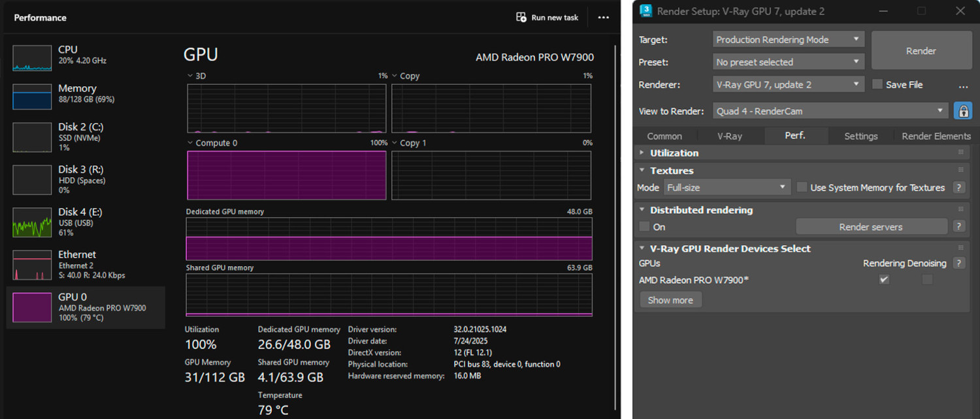The width and height of the screenshot is (980, 419).
Task: Select Memory in the performance sidebar
Action: [76, 94]
